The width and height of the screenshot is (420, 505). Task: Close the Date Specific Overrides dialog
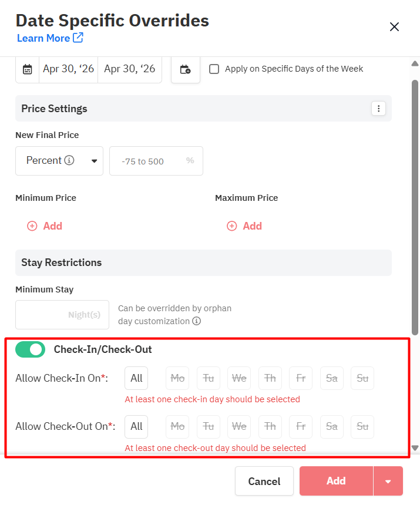point(394,26)
